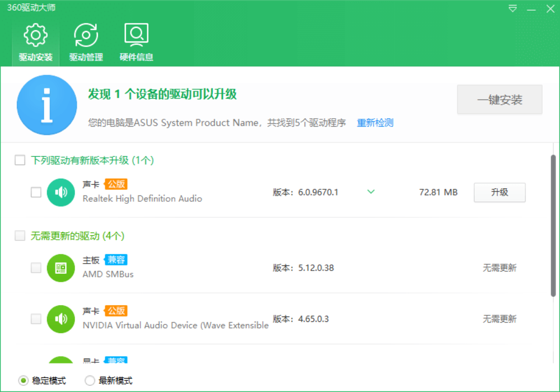Click the Realtek sound card speaker icon
560x392 pixels.
point(60,193)
